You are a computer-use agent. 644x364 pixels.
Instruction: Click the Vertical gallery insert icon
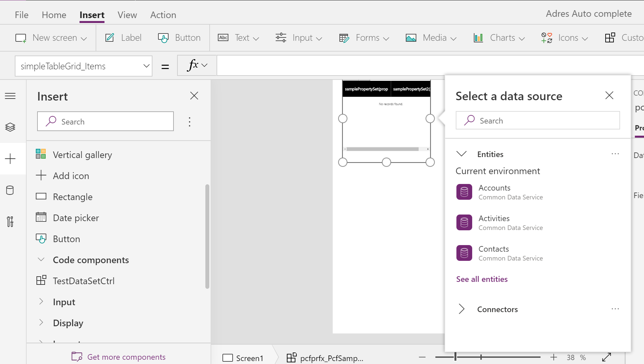[42, 154]
